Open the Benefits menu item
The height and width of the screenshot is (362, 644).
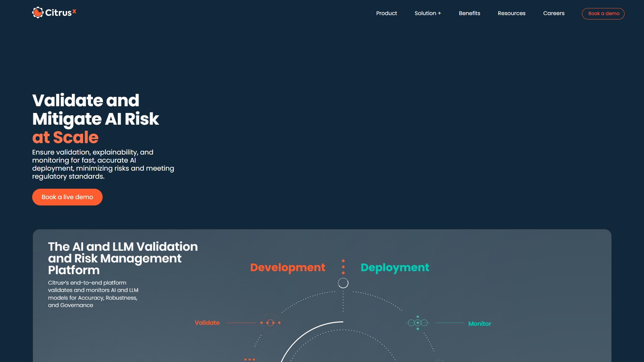(469, 13)
